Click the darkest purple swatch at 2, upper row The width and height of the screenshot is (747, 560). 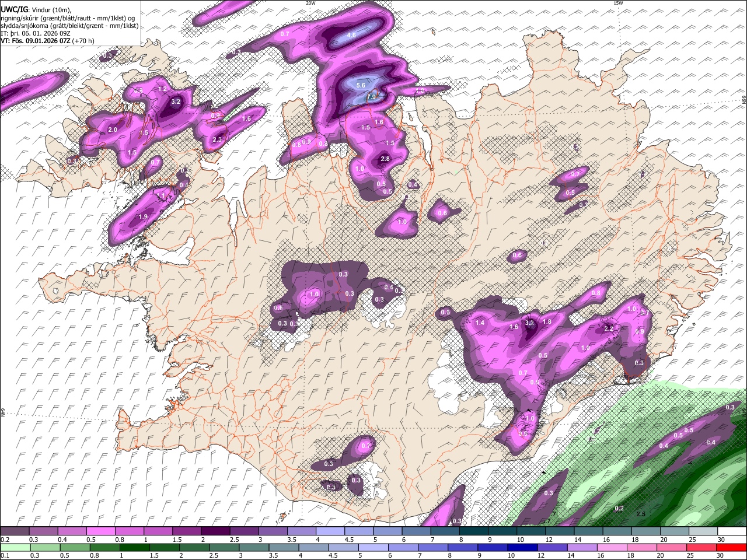[216, 531]
